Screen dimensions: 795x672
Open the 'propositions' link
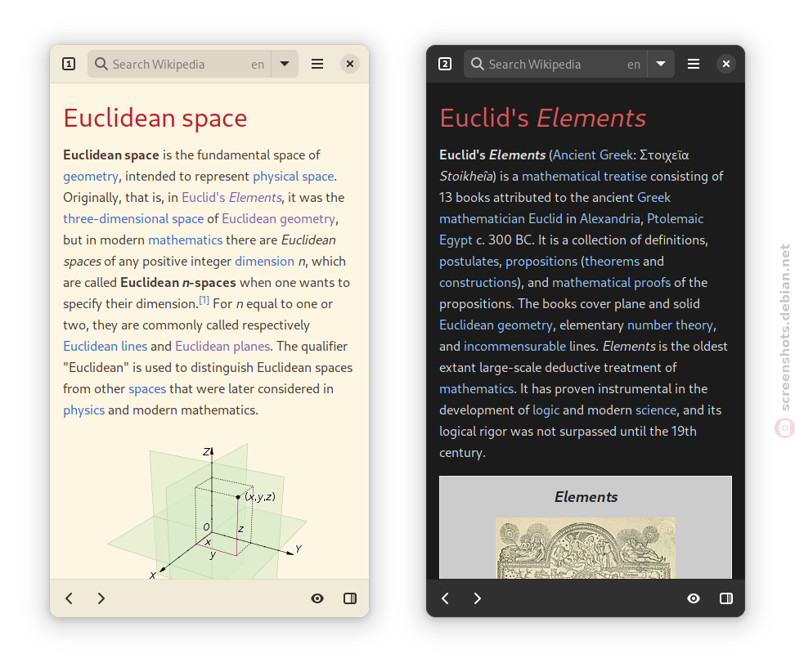point(541,262)
